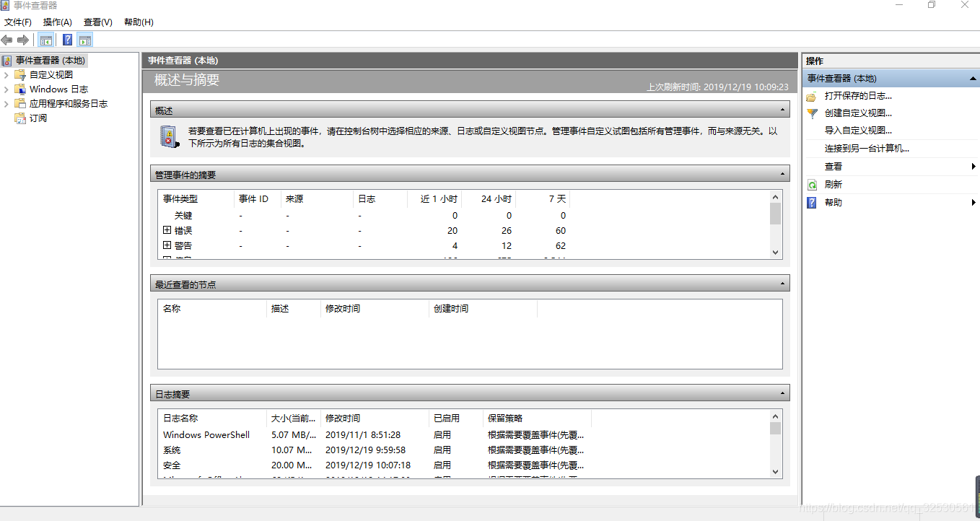Click the filter icon next to 创建自定义视图

coord(813,113)
